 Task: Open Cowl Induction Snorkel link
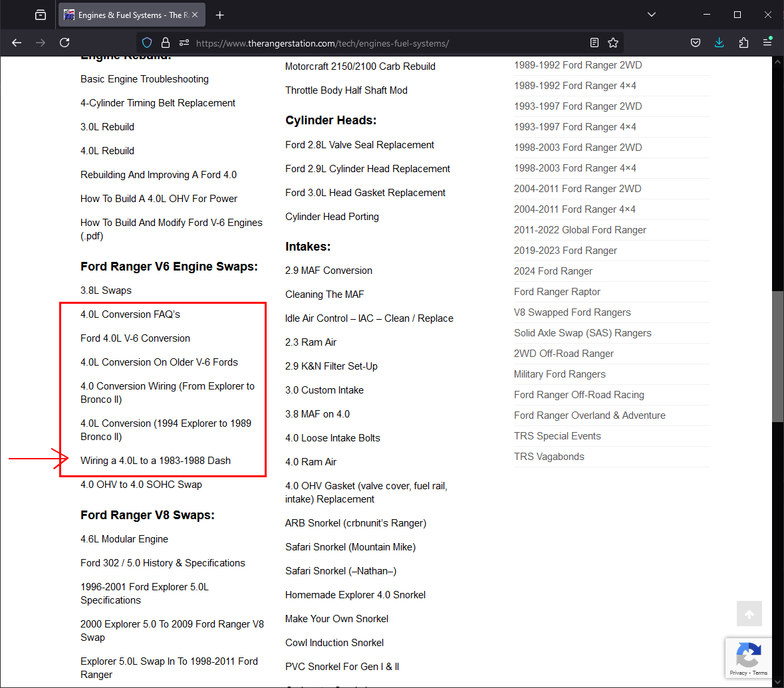point(334,643)
